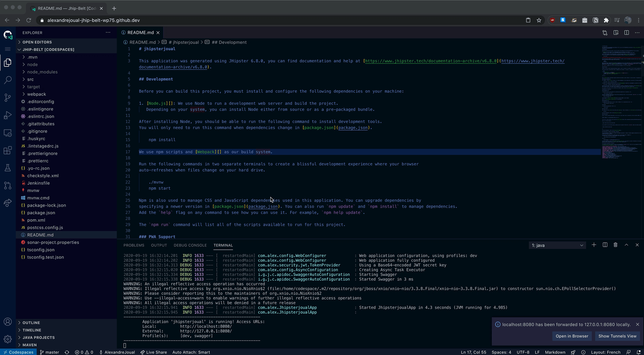Click the Show Tunnels View button
Image resolution: width=644 pixels, height=355 pixels.
point(617,336)
